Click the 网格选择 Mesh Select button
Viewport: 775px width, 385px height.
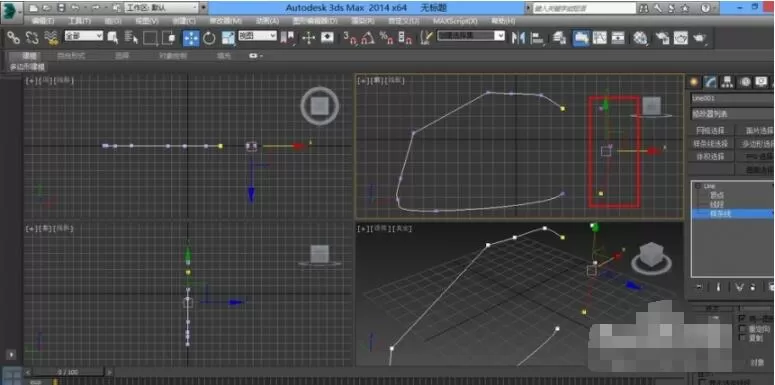pyautogui.click(x=710, y=130)
